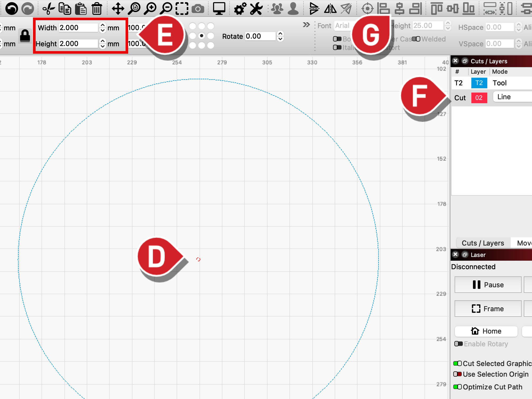Open the Preview monitor icon
The width and height of the screenshot is (532, 399).
point(219,9)
